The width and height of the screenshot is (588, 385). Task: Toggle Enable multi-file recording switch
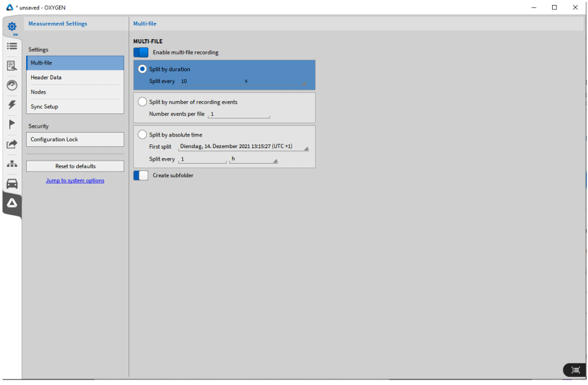click(141, 53)
